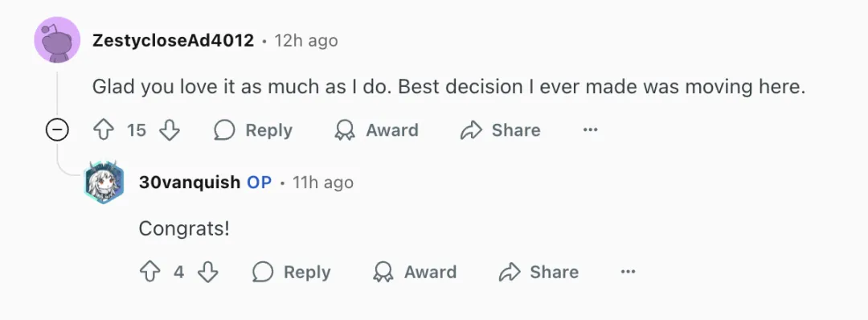The height and width of the screenshot is (320, 868).
Task: Share the Congrats reply
Action: (538, 272)
